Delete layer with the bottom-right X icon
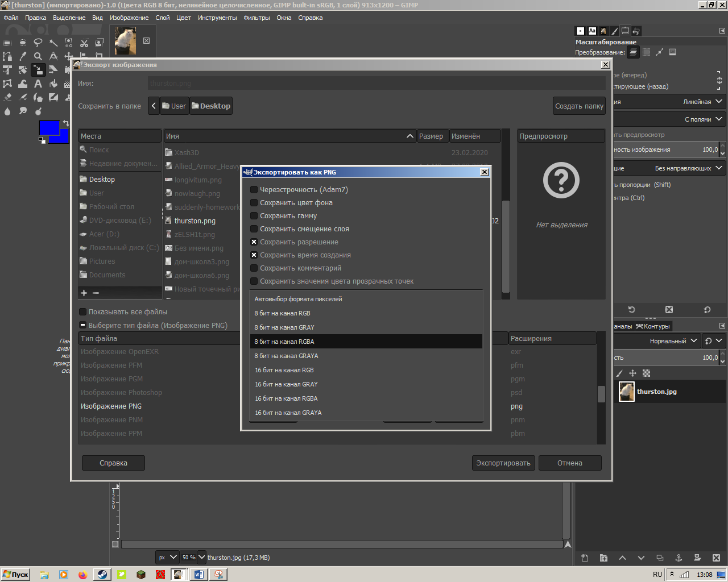Image resolution: width=728 pixels, height=582 pixels. (x=716, y=558)
